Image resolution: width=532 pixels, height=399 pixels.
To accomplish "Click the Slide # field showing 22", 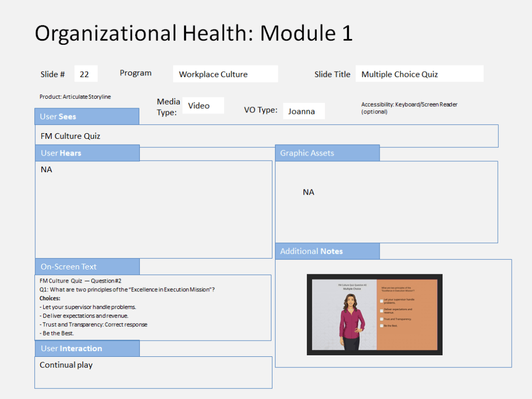I will point(86,74).
